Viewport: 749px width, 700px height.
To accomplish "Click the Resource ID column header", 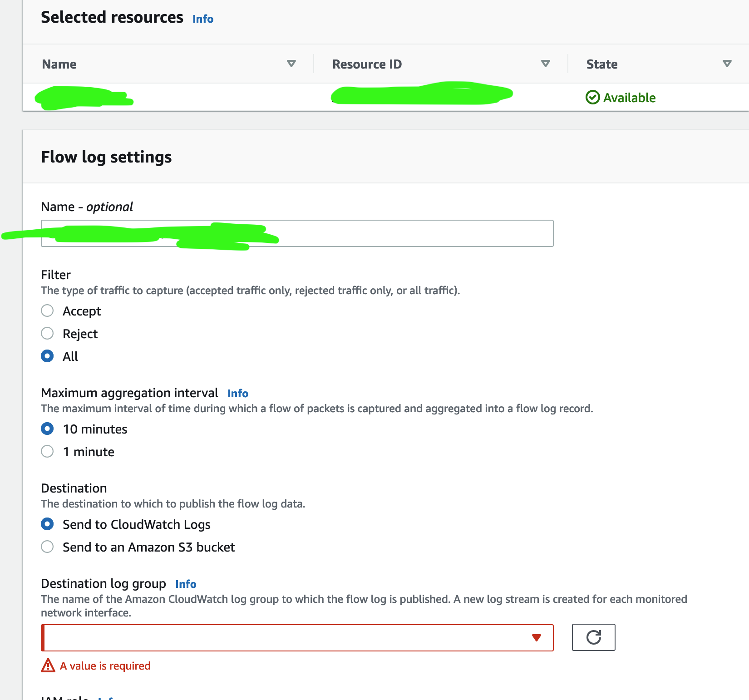I will (367, 64).
